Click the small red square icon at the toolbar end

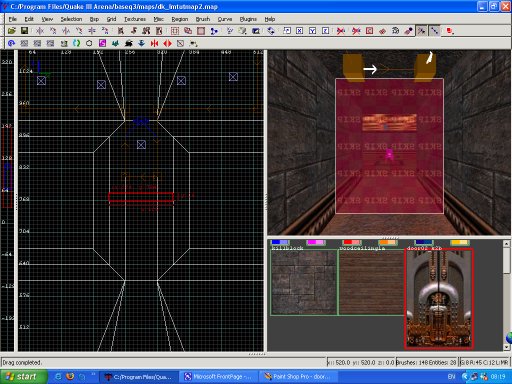(450, 31)
